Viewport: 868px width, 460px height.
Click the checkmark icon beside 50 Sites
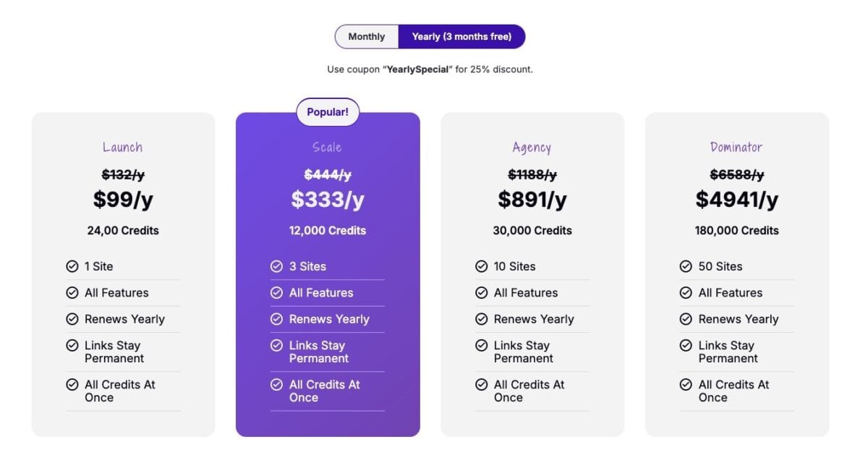pos(686,266)
